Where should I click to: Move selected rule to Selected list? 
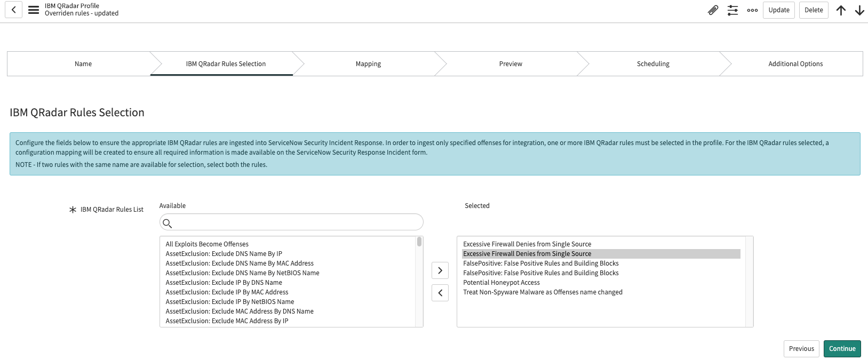440,270
